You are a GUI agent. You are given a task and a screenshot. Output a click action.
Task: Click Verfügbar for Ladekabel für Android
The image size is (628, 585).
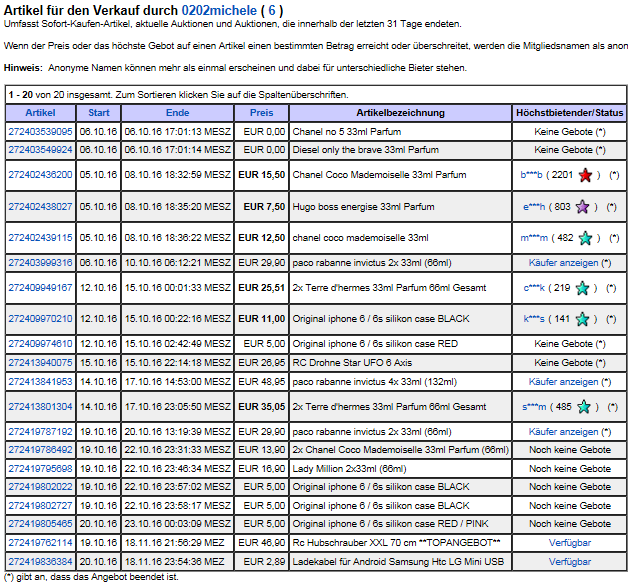[570, 562]
